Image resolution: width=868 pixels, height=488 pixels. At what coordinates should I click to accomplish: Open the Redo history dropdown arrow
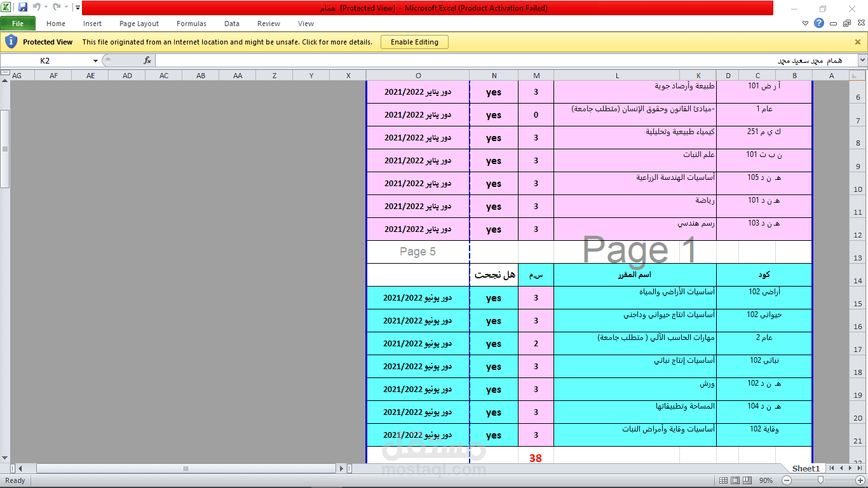pos(66,8)
